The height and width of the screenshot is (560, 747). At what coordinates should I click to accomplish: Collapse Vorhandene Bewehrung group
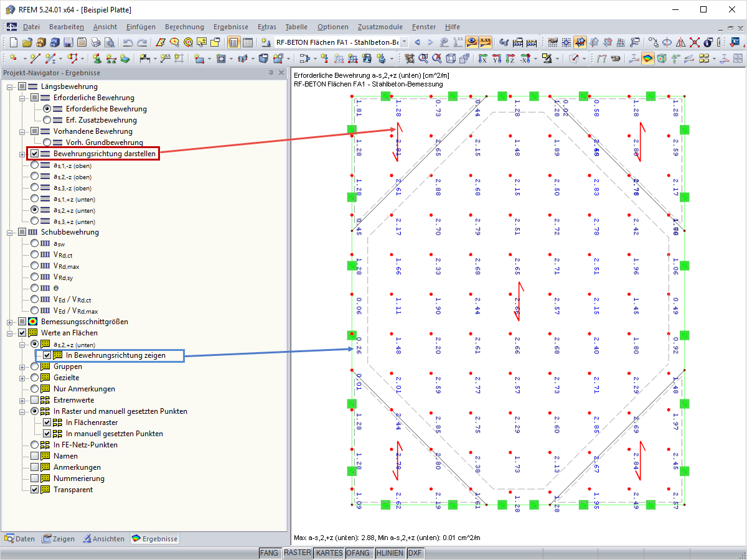pos(23,131)
